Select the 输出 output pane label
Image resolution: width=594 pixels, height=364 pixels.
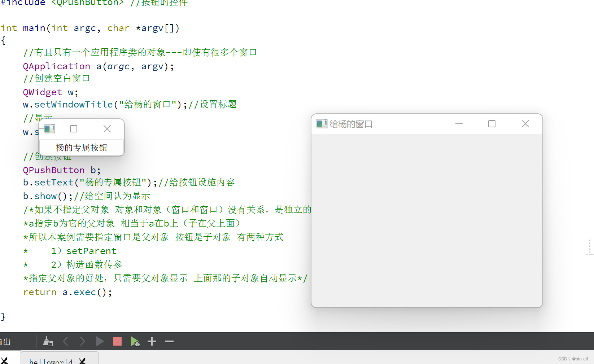click(5, 341)
